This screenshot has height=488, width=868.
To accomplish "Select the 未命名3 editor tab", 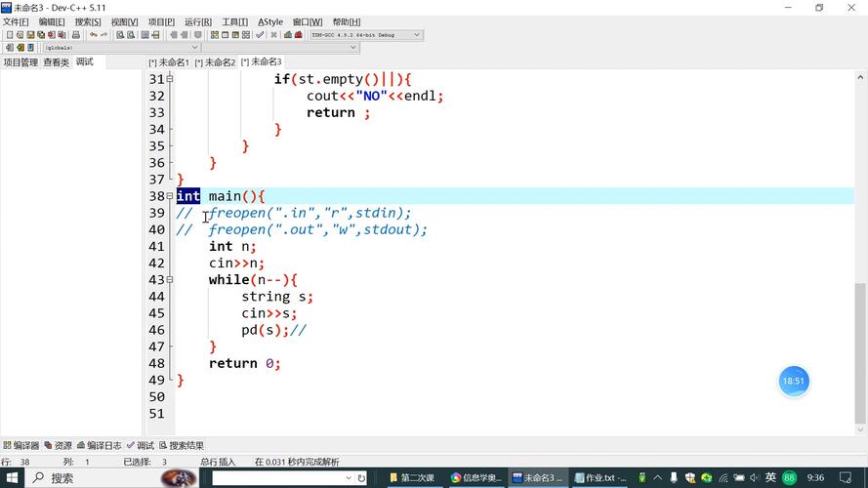I will pos(262,61).
